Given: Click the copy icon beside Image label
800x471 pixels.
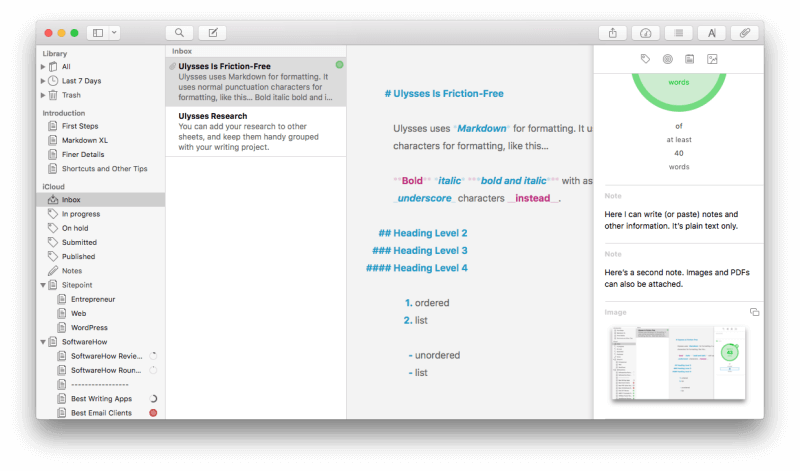Looking at the screenshot, I should 755,312.
